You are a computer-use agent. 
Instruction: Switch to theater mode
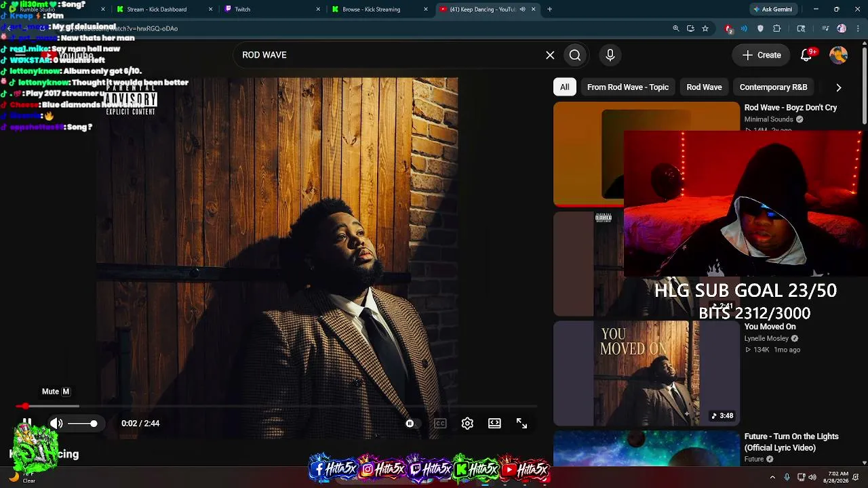(494, 424)
